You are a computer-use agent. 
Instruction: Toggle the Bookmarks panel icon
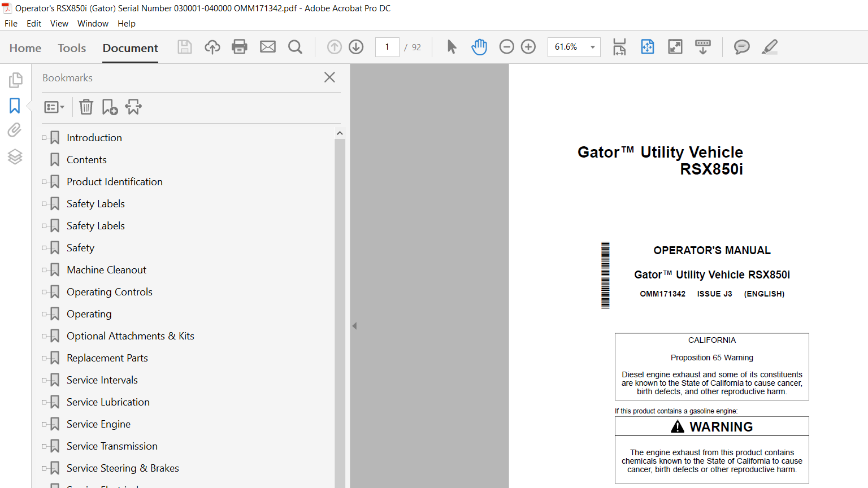pos(15,106)
